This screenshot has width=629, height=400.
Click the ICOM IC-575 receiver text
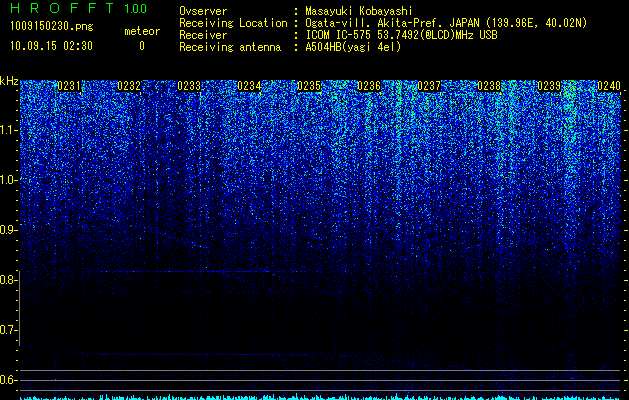(401, 35)
